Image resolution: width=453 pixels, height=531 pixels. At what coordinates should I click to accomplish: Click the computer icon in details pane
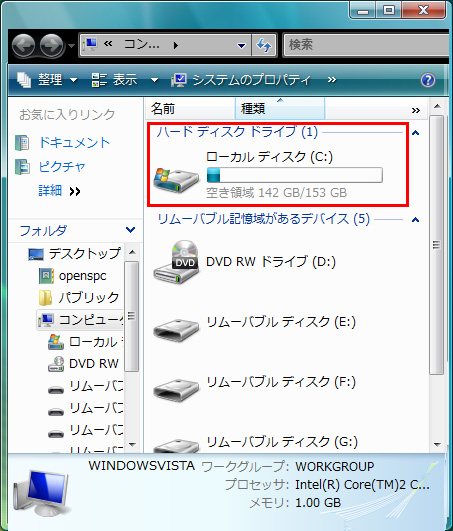click(41, 493)
